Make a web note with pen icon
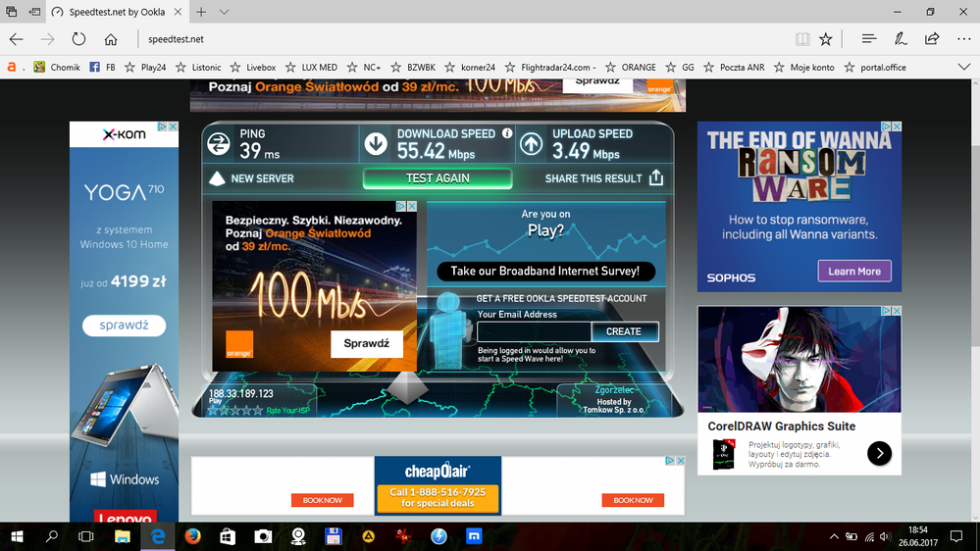The image size is (980, 551). pyautogui.click(x=901, y=39)
